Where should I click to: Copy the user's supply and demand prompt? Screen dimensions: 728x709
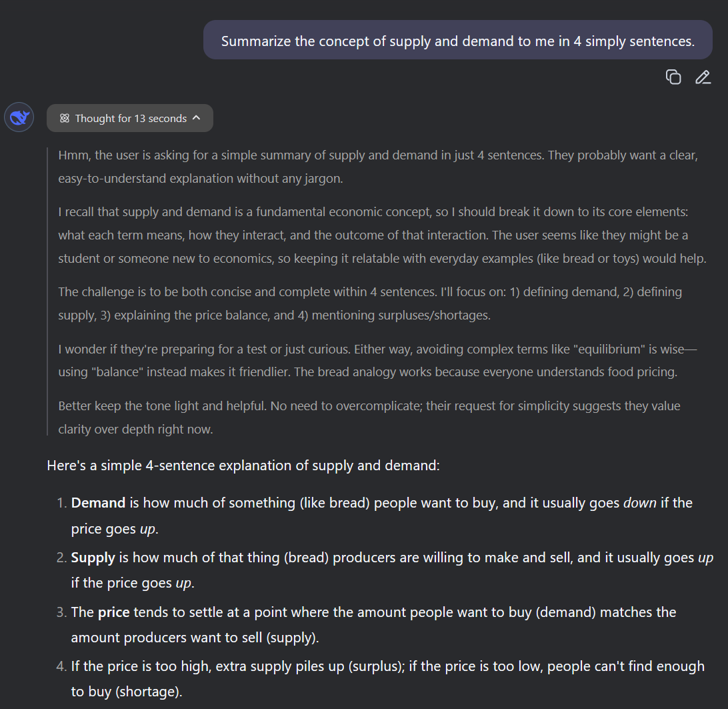click(673, 77)
